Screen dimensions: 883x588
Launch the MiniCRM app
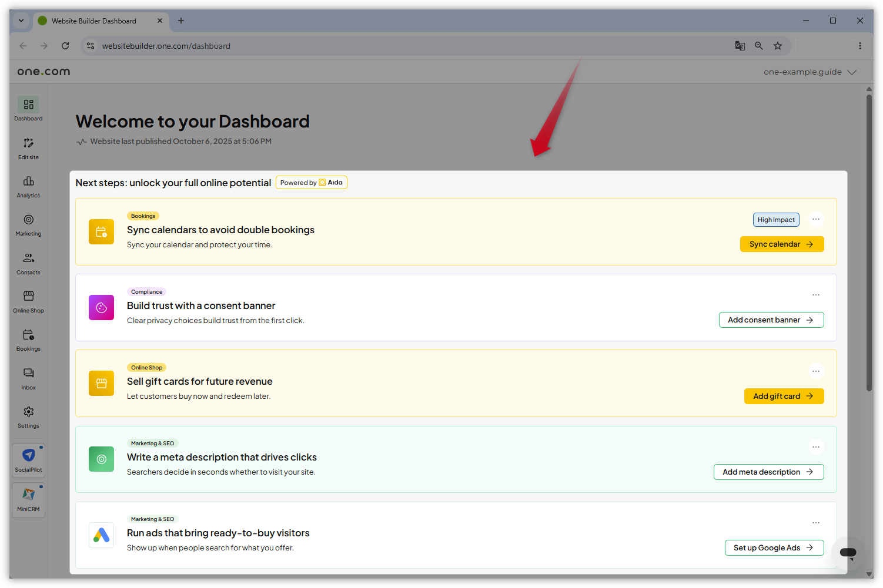[x=28, y=499]
